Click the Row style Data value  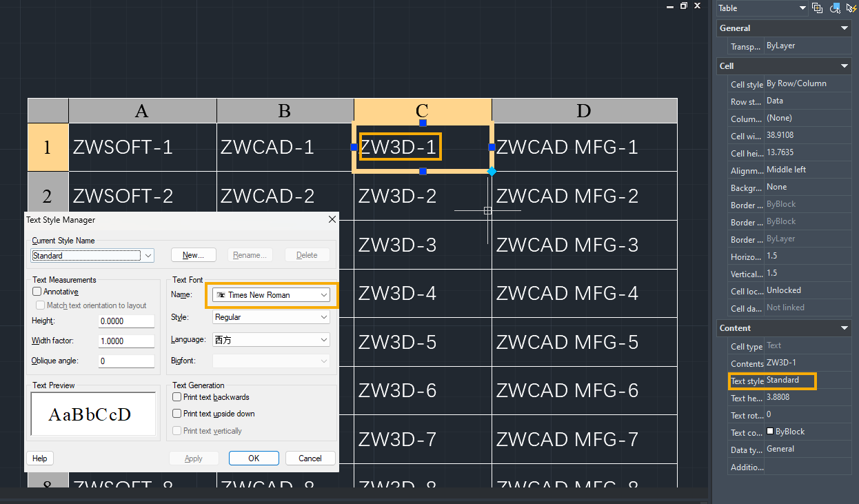[x=807, y=101]
